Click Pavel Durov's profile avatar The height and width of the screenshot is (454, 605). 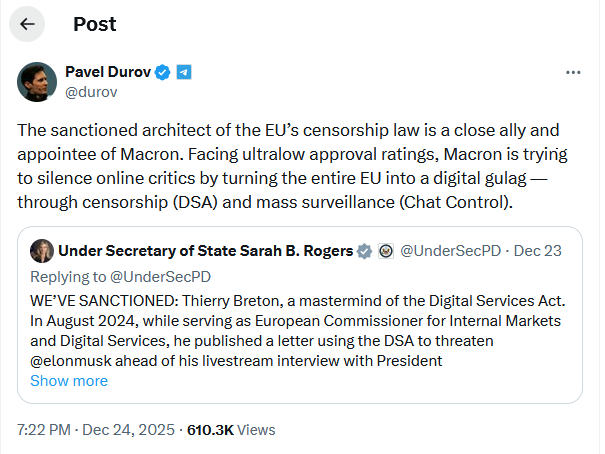coord(36,82)
